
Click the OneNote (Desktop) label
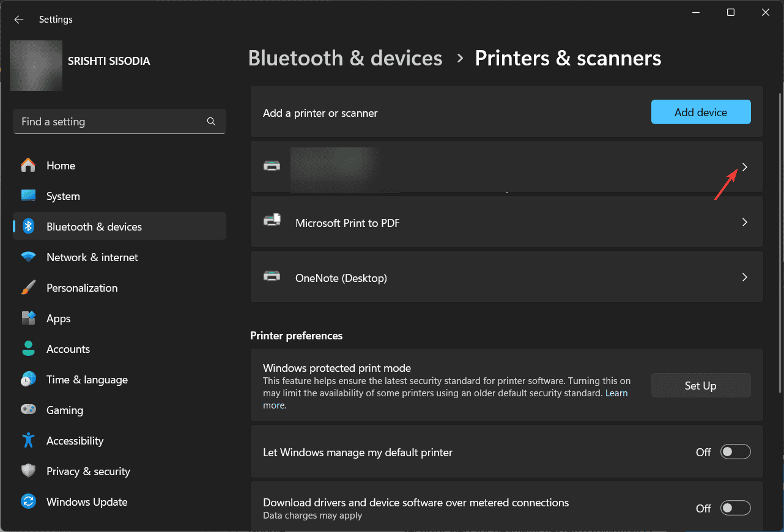pyautogui.click(x=341, y=278)
